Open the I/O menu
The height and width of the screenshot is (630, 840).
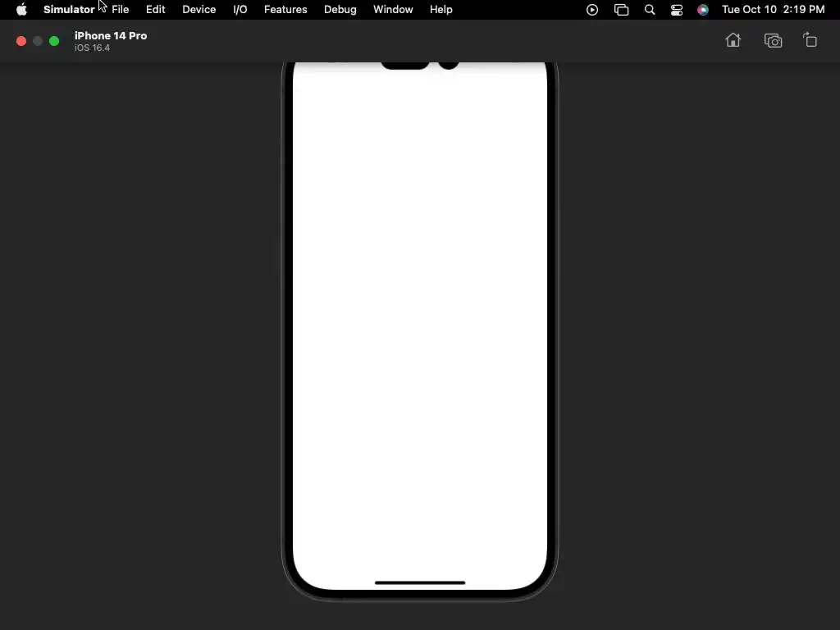point(240,10)
